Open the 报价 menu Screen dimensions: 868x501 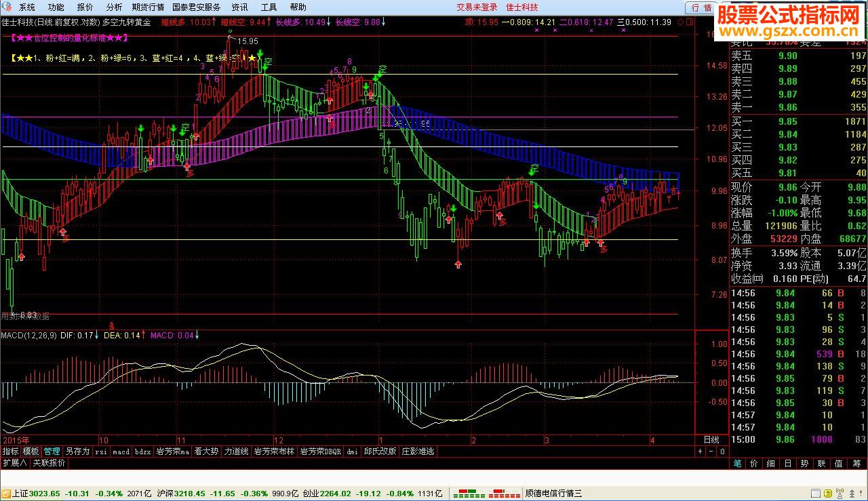pos(85,7)
